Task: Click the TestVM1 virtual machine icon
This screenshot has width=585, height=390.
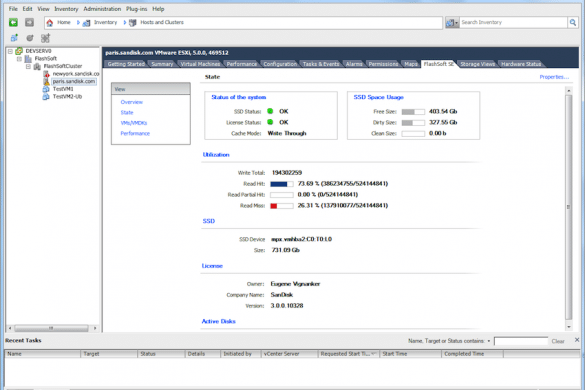Action: [46, 89]
